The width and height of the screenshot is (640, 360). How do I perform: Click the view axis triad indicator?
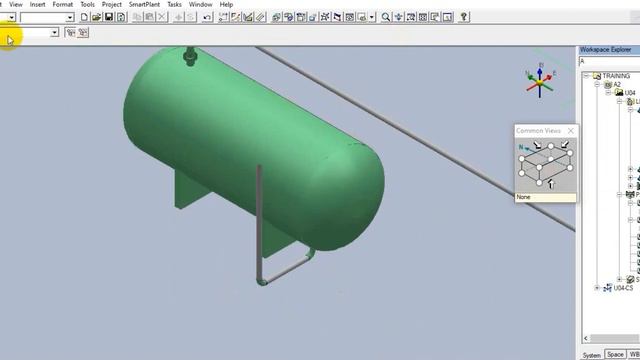point(540,81)
